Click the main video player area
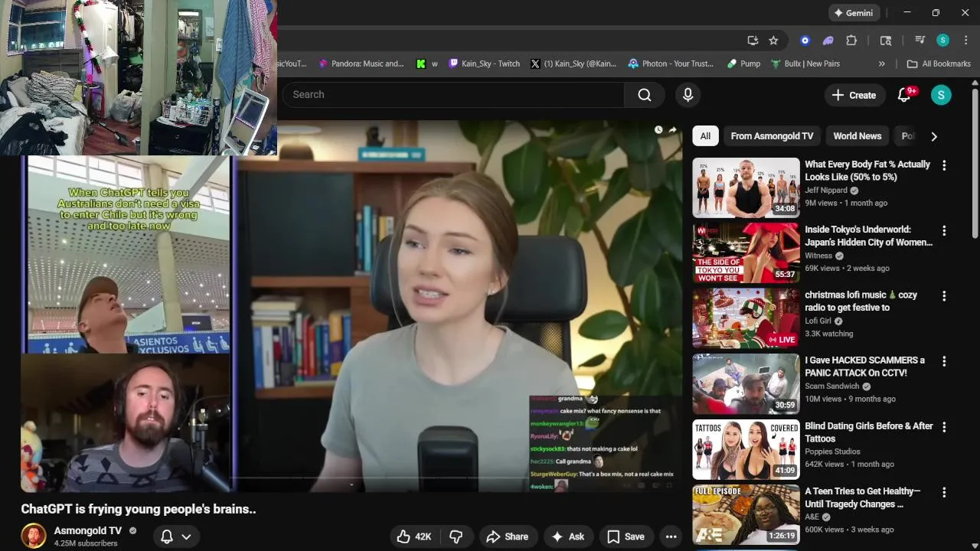 (351, 306)
